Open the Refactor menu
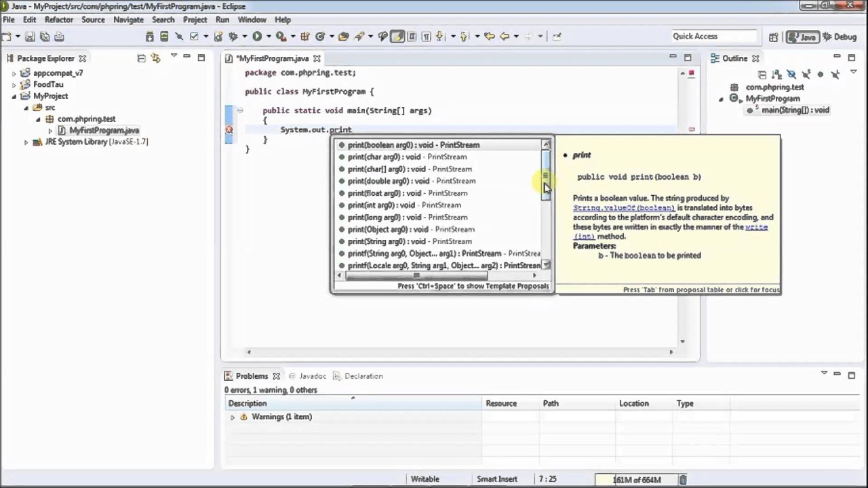The width and height of the screenshot is (868, 488). pos(58,20)
